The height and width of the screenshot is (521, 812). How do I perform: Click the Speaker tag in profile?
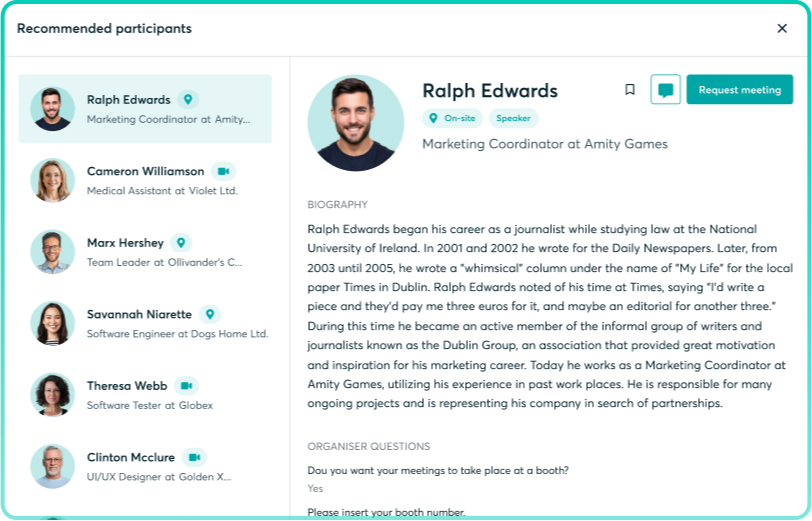513,118
